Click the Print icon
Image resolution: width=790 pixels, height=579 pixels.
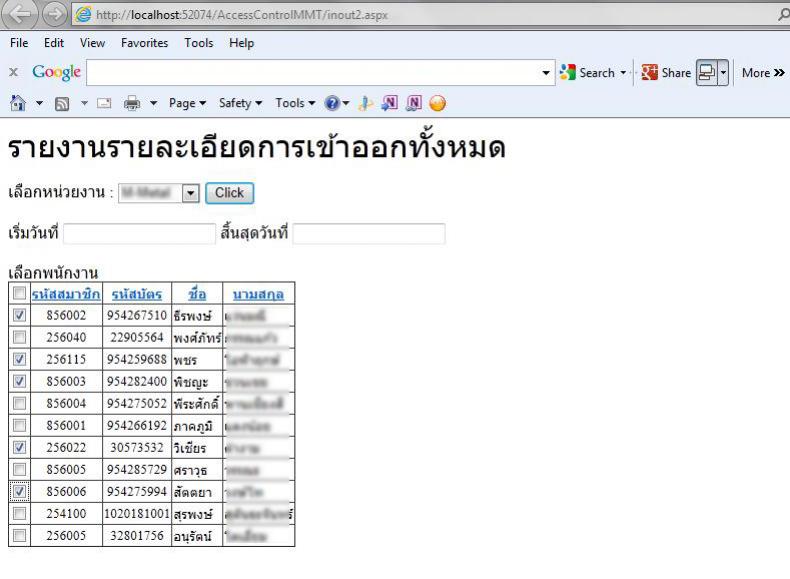(131, 103)
